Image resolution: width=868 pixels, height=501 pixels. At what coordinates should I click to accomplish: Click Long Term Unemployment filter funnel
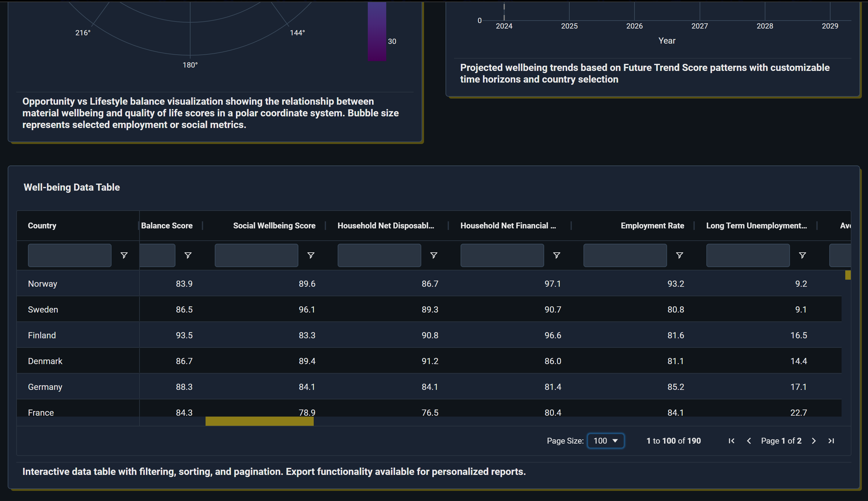pyautogui.click(x=802, y=255)
